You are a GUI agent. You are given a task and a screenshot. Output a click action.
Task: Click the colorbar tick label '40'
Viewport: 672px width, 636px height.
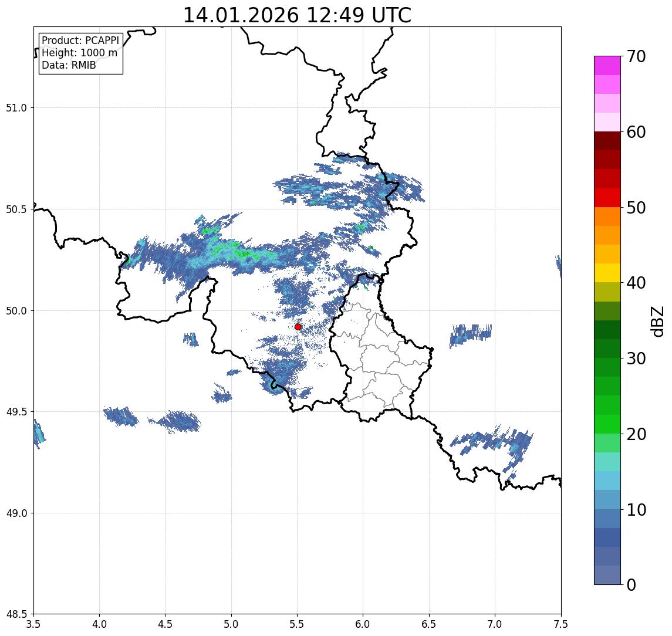point(636,283)
